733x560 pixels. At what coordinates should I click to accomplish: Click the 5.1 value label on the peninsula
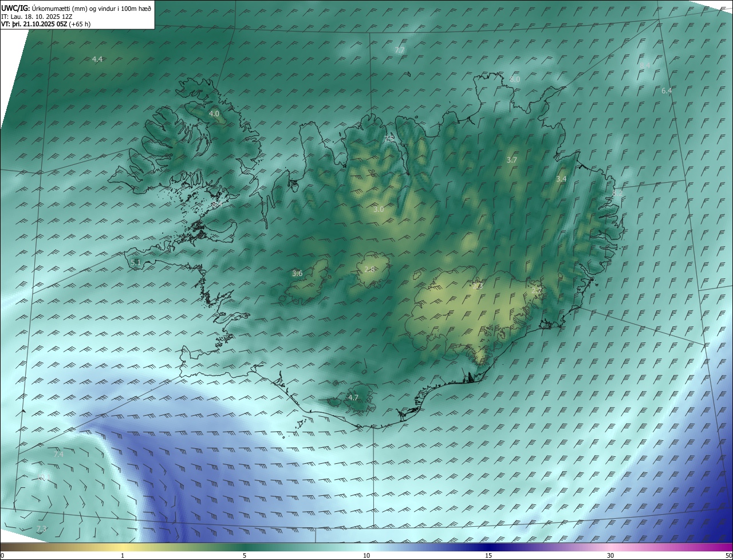(x=136, y=262)
